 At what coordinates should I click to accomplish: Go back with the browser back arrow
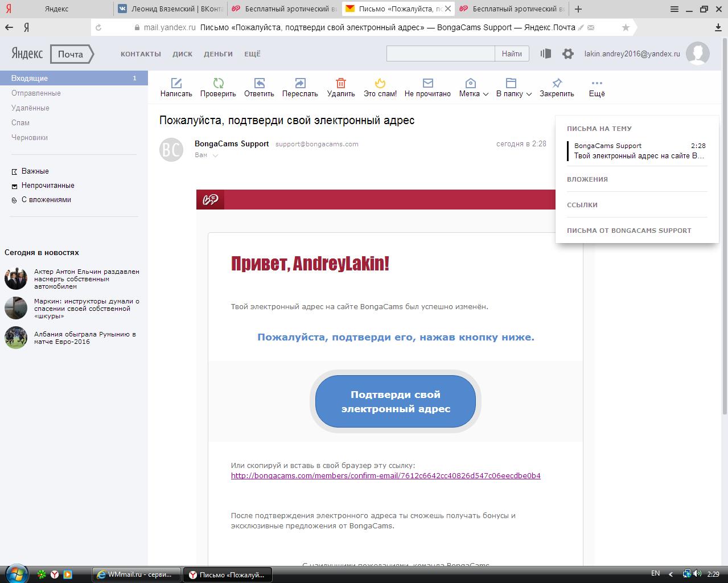(9, 27)
